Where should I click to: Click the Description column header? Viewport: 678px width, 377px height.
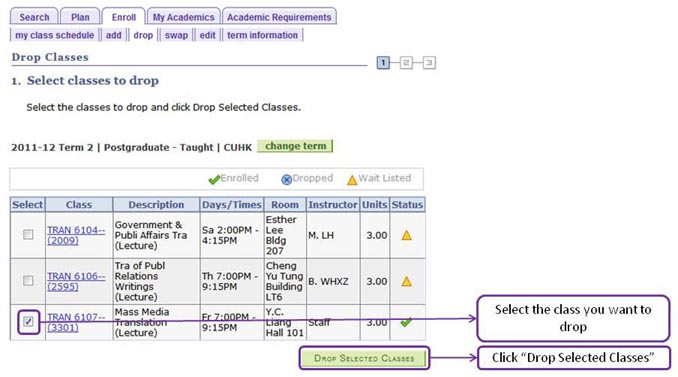tap(156, 204)
